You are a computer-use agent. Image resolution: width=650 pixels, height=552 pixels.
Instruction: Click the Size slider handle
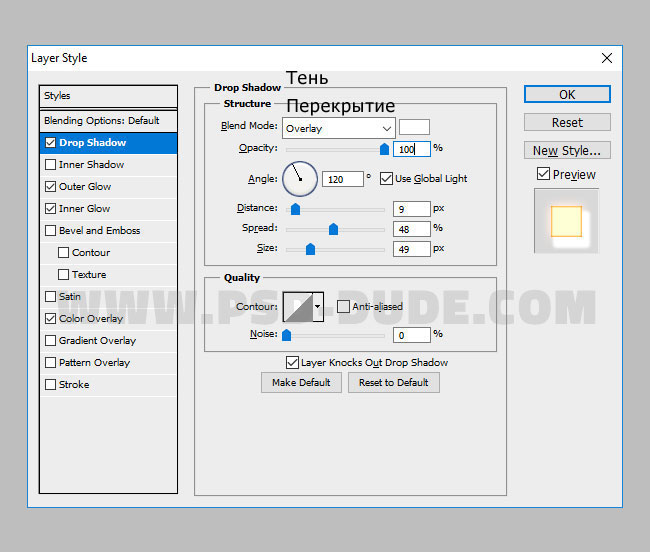(310, 249)
